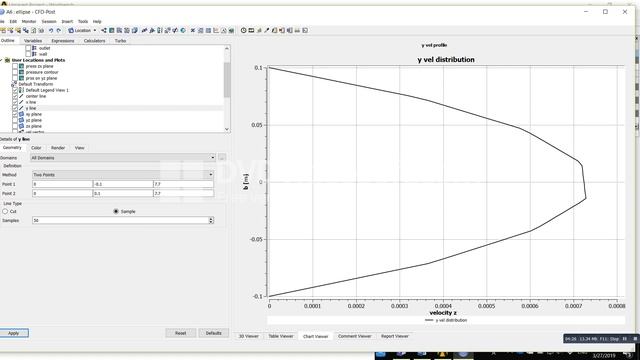Viewport: 640px width, 360px height.
Task: Toggle the wall visibility checkbox
Action: pyautogui.click(x=28, y=54)
